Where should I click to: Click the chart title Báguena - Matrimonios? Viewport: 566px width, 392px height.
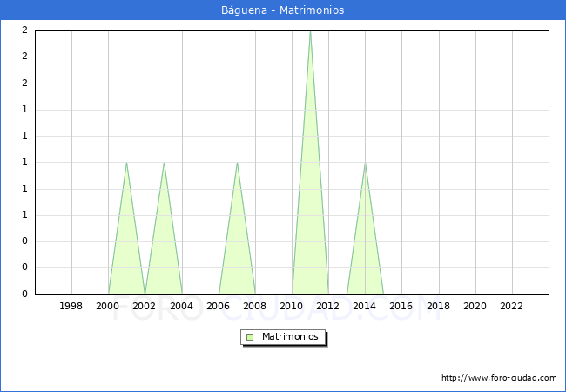283,10
